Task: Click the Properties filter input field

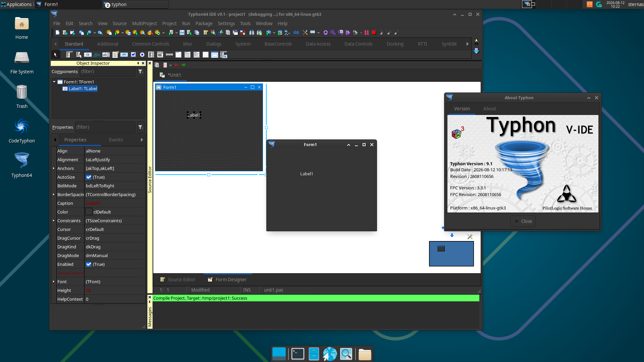Action: [106, 127]
